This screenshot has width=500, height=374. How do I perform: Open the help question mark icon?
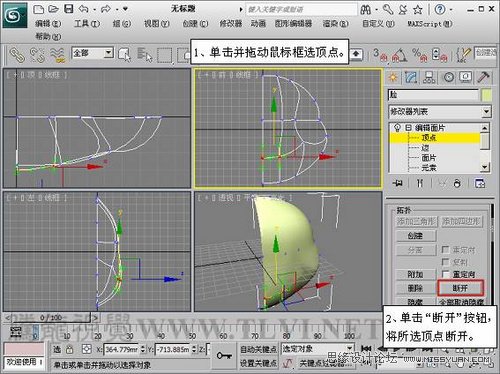(x=440, y=9)
